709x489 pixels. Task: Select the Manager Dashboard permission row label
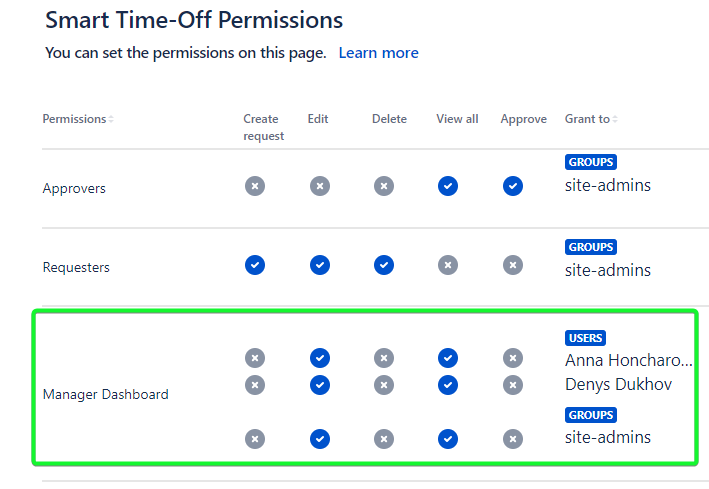[105, 394]
